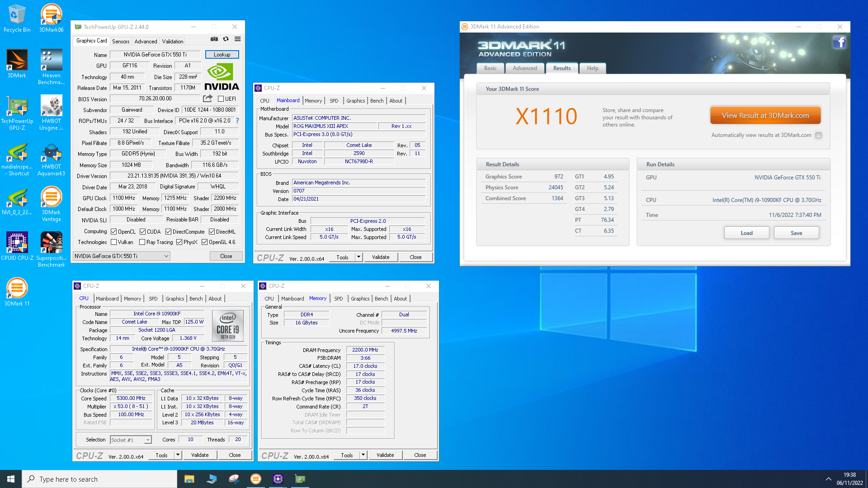The height and width of the screenshot is (488, 868).
Task: Click Validate in the CPU tab CPU-Z window
Action: (x=200, y=455)
